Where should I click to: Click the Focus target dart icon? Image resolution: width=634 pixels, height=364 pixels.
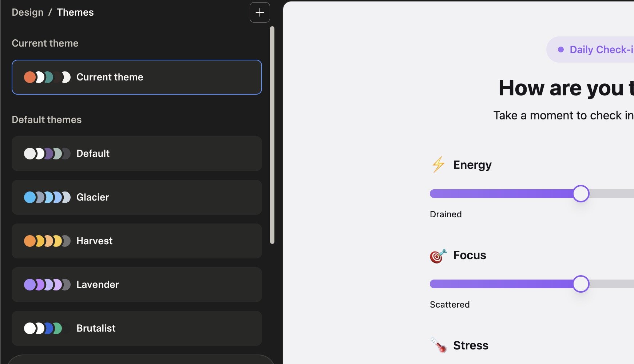point(438,256)
